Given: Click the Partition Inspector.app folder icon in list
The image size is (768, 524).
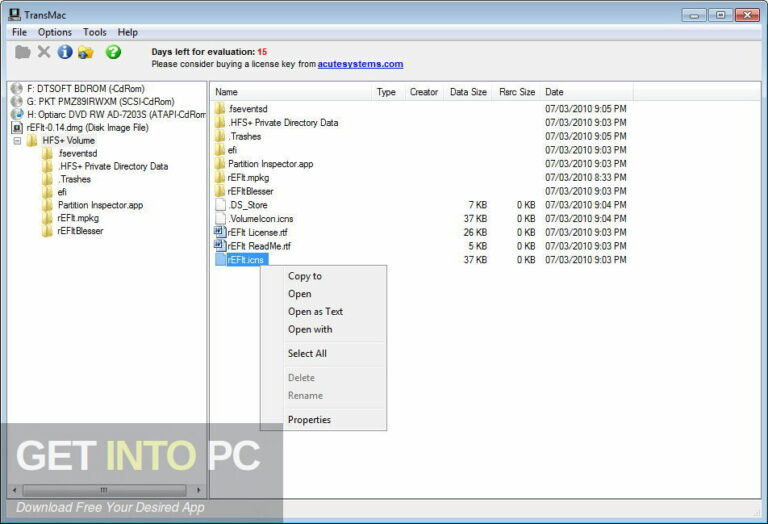Looking at the screenshot, I should [220, 163].
